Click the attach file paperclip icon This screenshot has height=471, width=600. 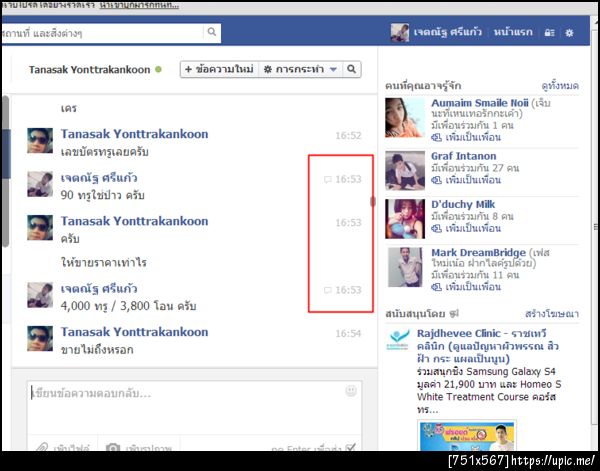42,447
